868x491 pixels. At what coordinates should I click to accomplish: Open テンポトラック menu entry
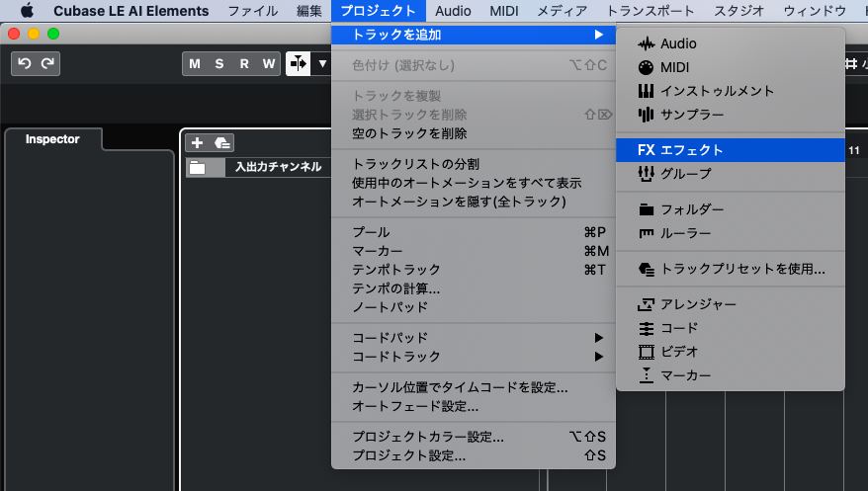pos(474,270)
